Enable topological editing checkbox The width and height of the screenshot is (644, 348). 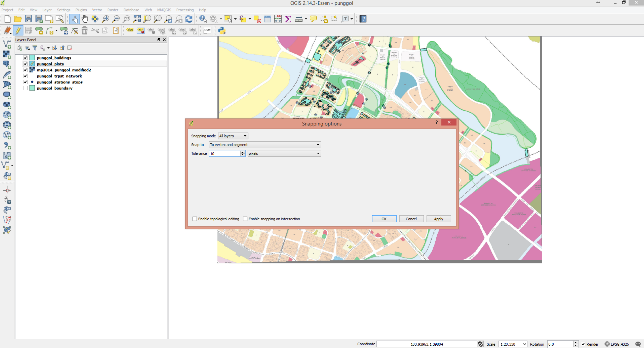195,219
